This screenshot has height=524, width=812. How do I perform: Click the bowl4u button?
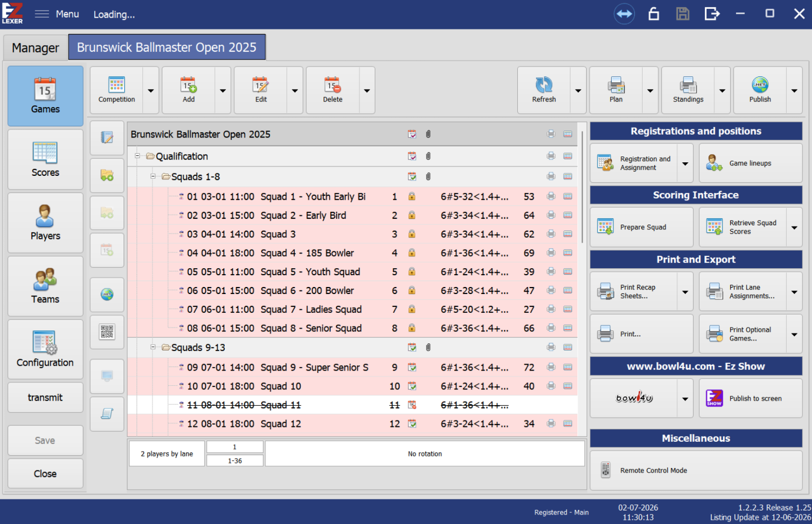[x=634, y=398]
